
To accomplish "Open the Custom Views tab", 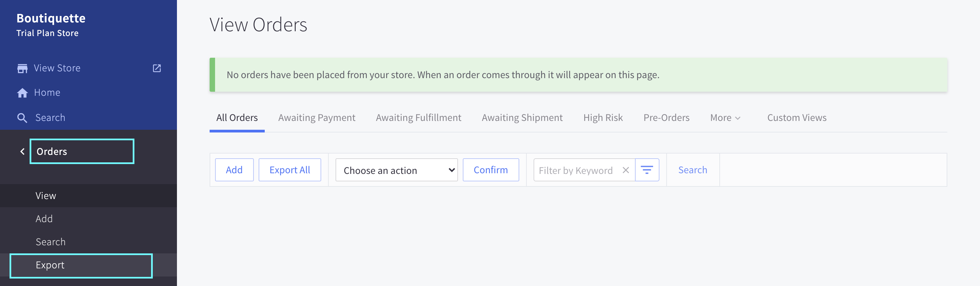I will [797, 118].
